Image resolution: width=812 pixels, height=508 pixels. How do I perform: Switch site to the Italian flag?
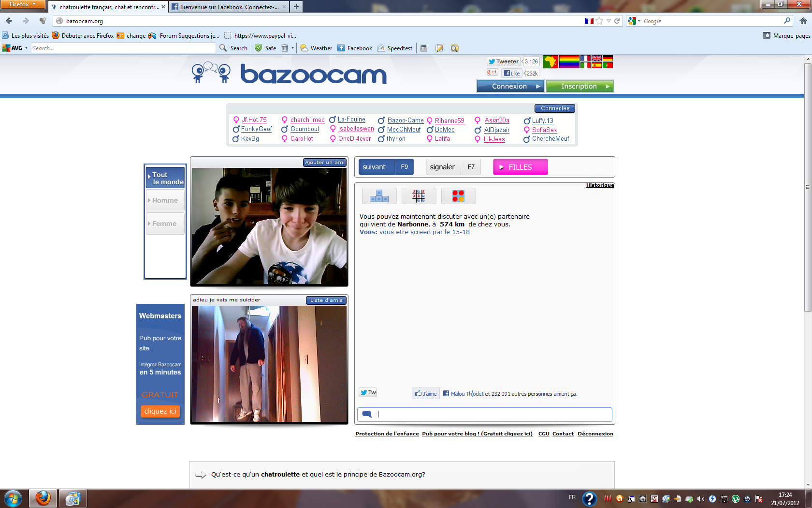(585, 65)
